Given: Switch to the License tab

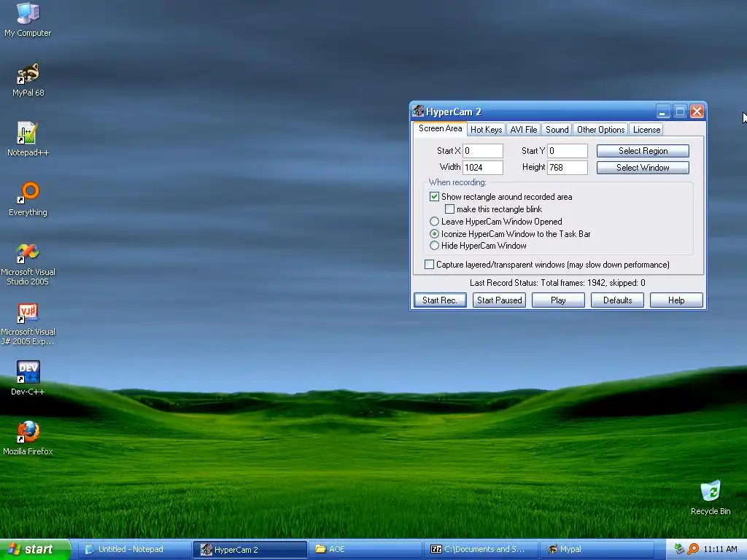Looking at the screenshot, I should 646,130.
